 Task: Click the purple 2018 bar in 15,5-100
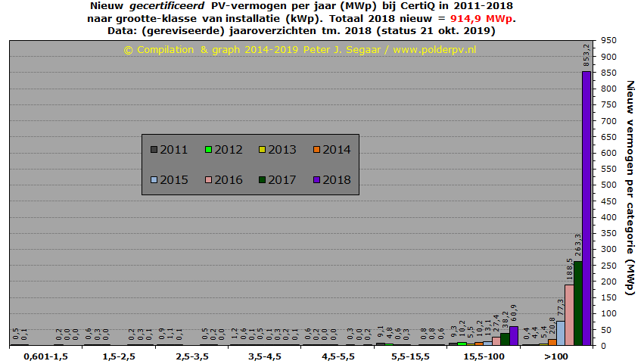coord(513,336)
